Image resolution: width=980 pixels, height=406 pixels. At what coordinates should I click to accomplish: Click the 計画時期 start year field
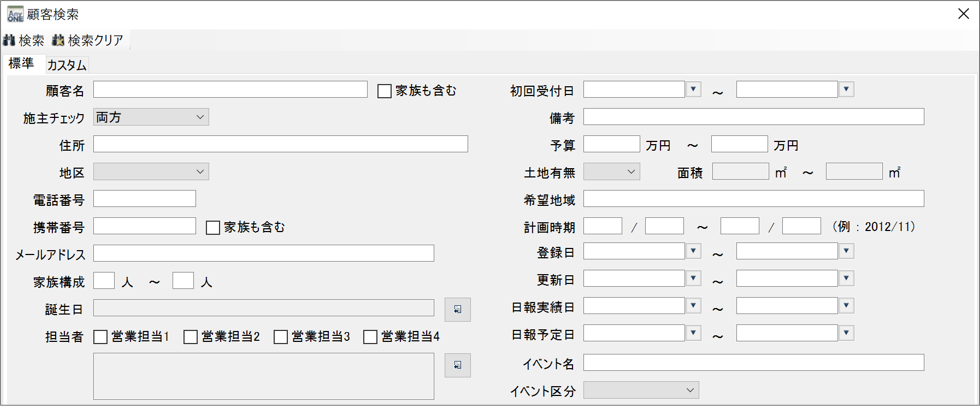602,225
